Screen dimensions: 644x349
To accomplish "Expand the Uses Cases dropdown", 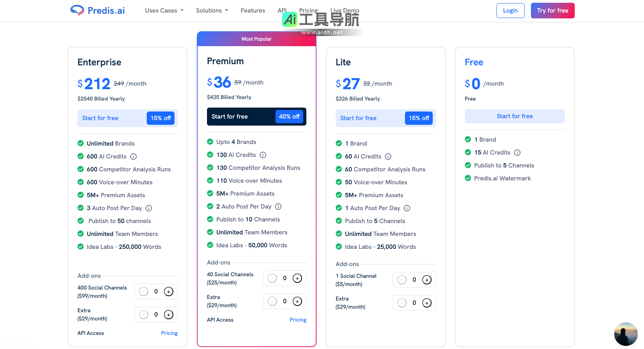I will coord(164,11).
